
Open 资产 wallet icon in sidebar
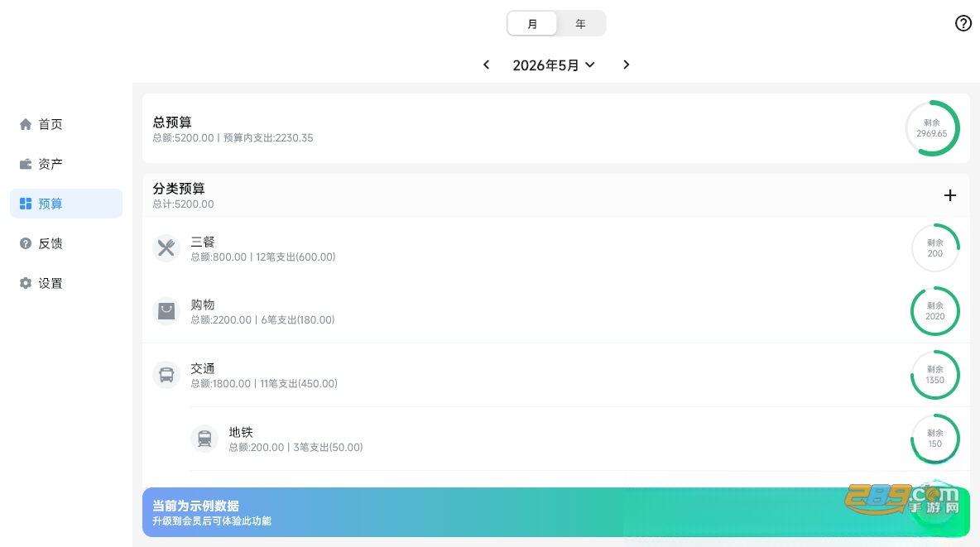tap(26, 164)
